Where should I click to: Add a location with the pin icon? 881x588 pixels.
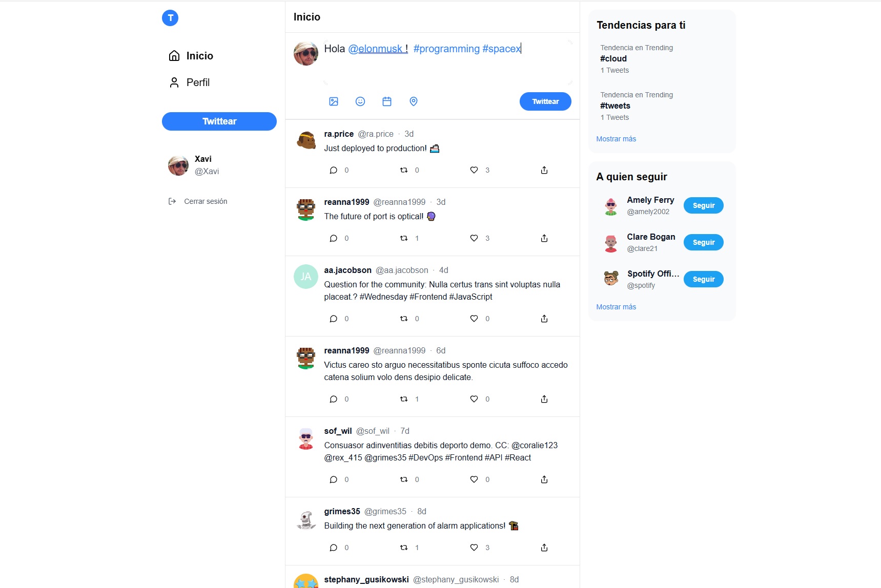tap(414, 101)
